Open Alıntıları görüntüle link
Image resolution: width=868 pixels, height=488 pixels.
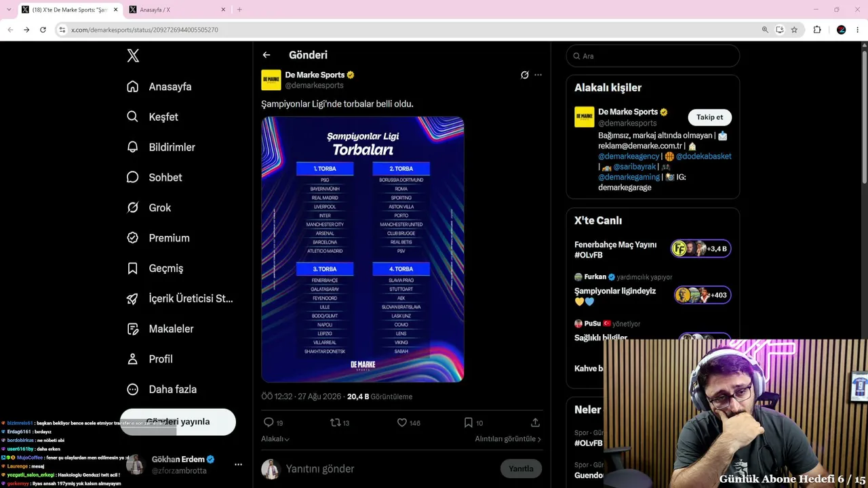click(508, 439)
